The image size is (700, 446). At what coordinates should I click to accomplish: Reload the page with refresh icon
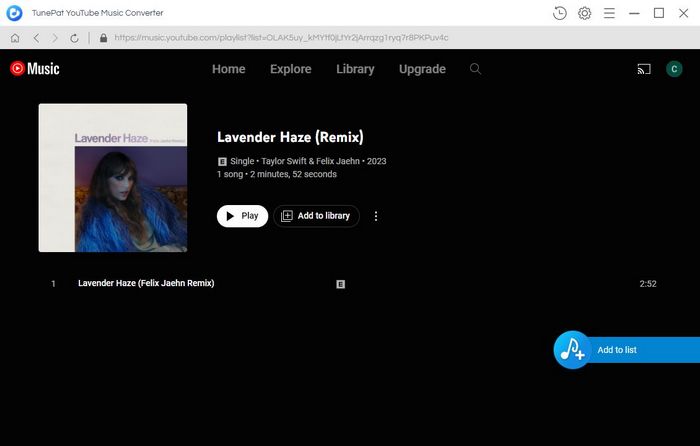coord(75,38)
